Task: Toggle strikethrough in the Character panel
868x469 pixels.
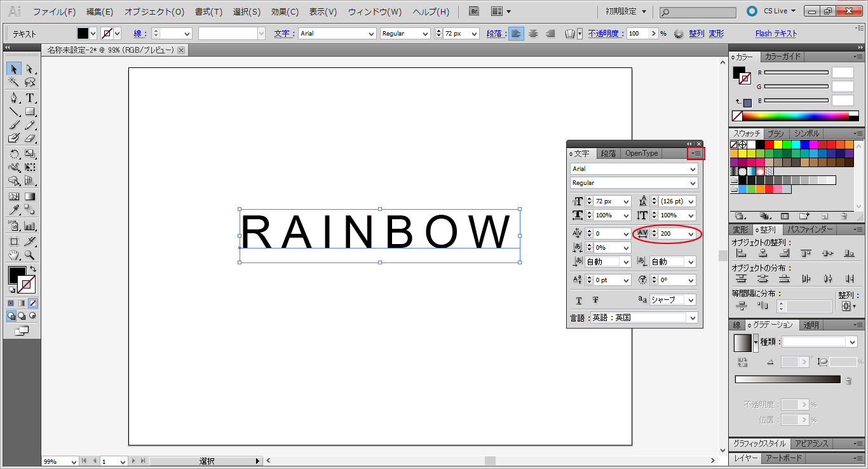Action: [x=595, y=301]
